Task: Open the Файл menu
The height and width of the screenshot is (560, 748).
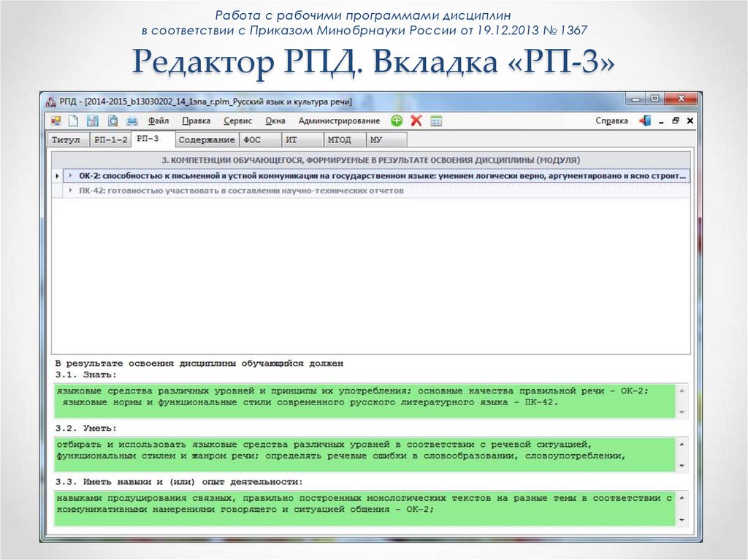Action: point(160,120)
